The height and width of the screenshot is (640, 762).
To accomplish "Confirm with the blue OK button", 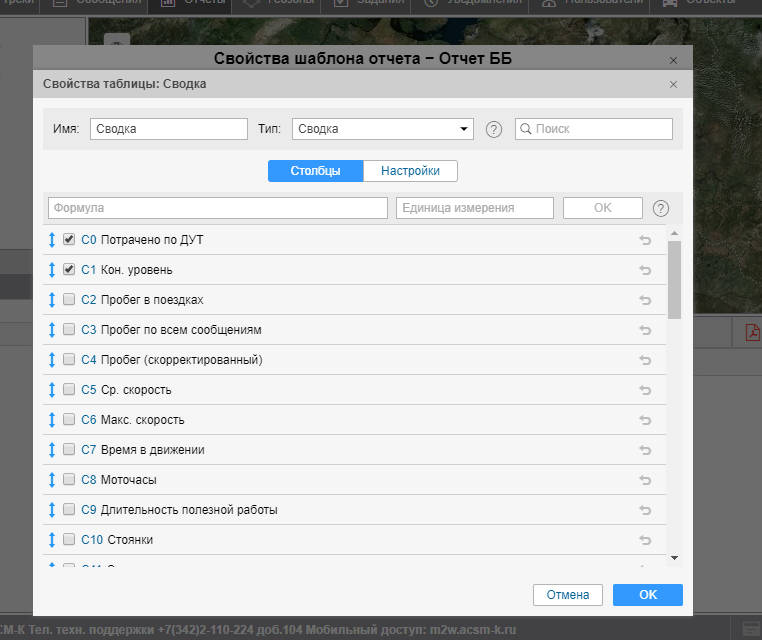I will point(647,595).
